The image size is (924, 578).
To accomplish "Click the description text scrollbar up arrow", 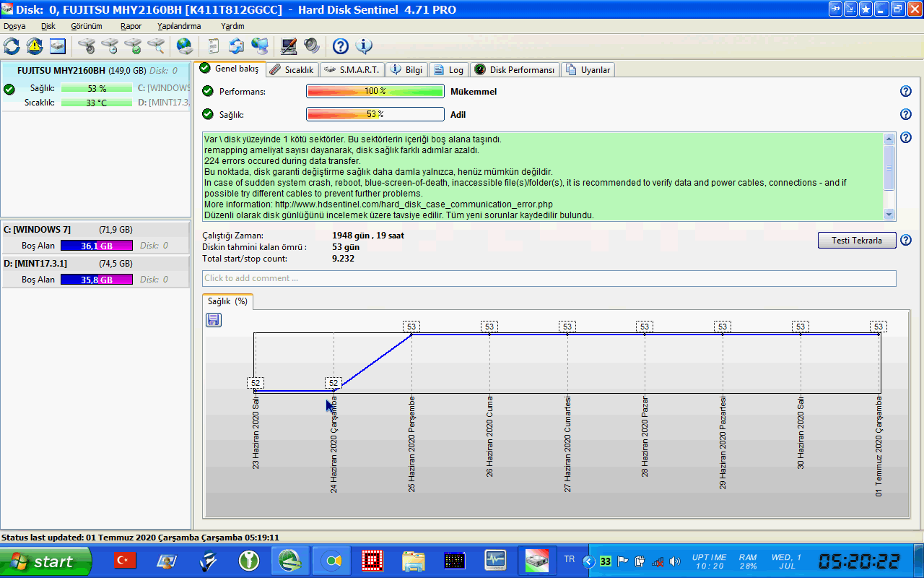I will 889,137.
